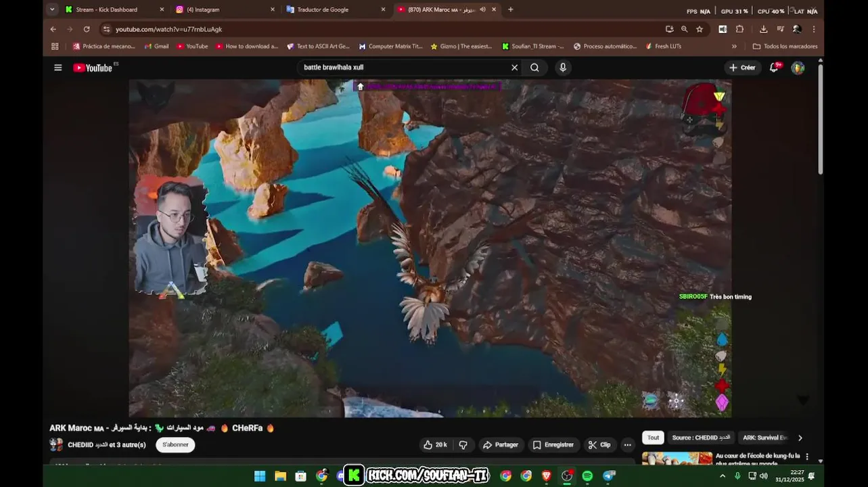Click the Enregistrer save button

pyautogui.click(x=553, y=445)
